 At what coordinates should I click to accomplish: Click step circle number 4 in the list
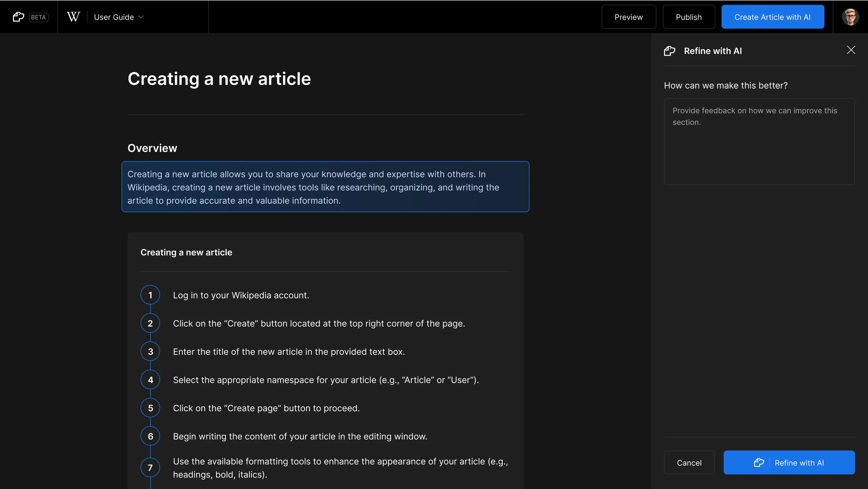click(x=150, y=379)
